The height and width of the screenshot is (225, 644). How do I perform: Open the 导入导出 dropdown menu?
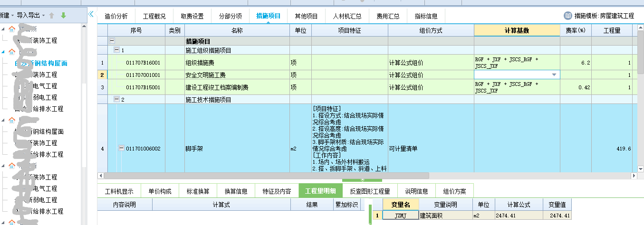[x=30, y=15]
